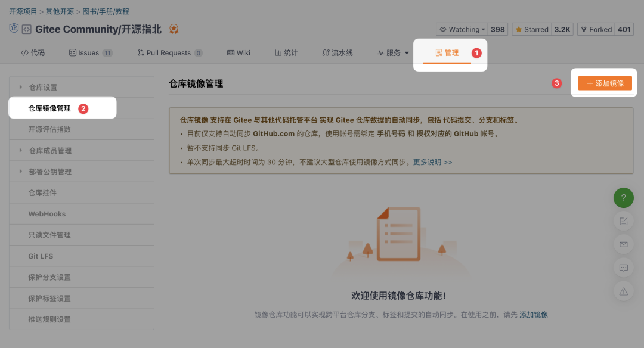The image size is (644, 348).
Task: Select the warning triangle icon on the right edge
Action: click(x=624, y=291)
